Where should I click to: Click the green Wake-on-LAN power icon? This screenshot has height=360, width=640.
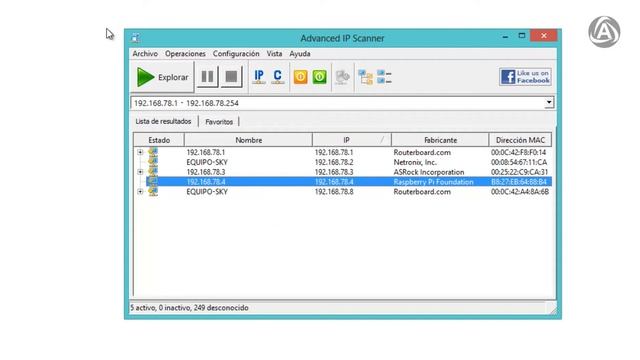pos(320,77)
